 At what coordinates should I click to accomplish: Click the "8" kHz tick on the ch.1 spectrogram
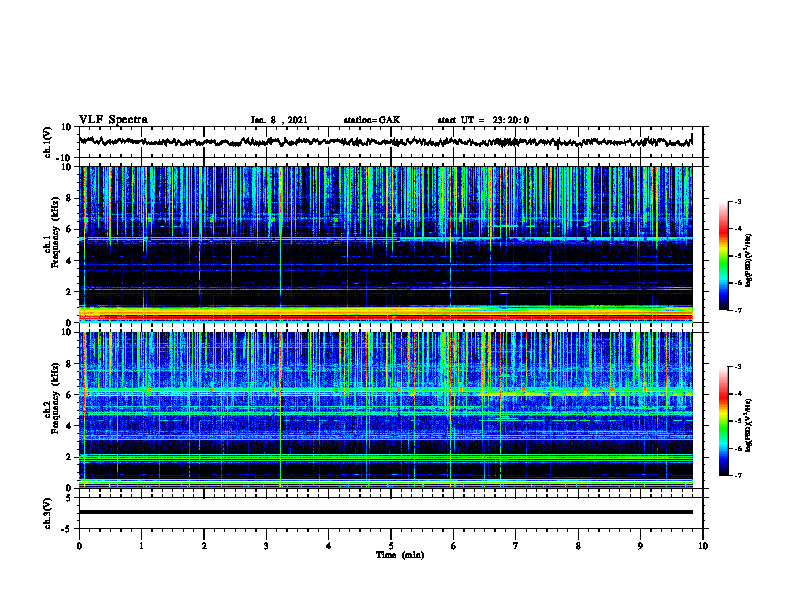[x=69, y=198]
